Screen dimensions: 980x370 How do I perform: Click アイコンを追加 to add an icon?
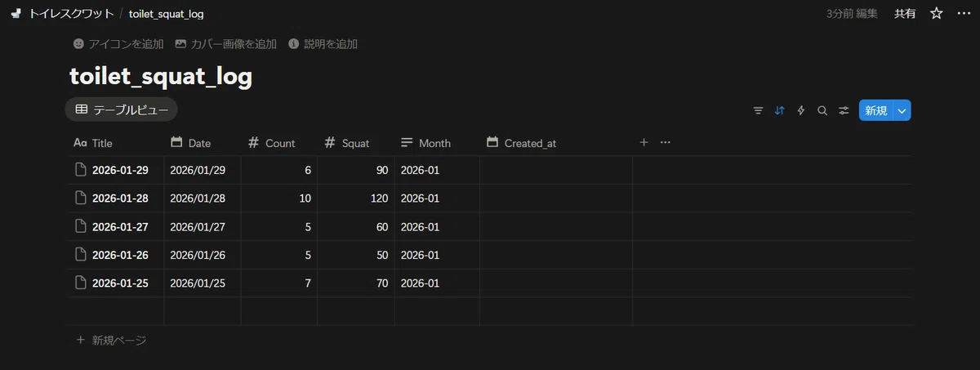tap(118, 44)
